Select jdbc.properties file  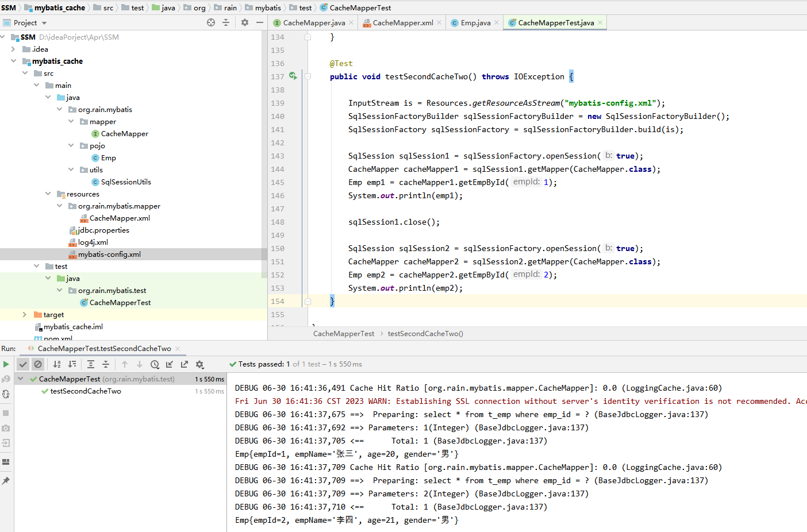point(103,230)
